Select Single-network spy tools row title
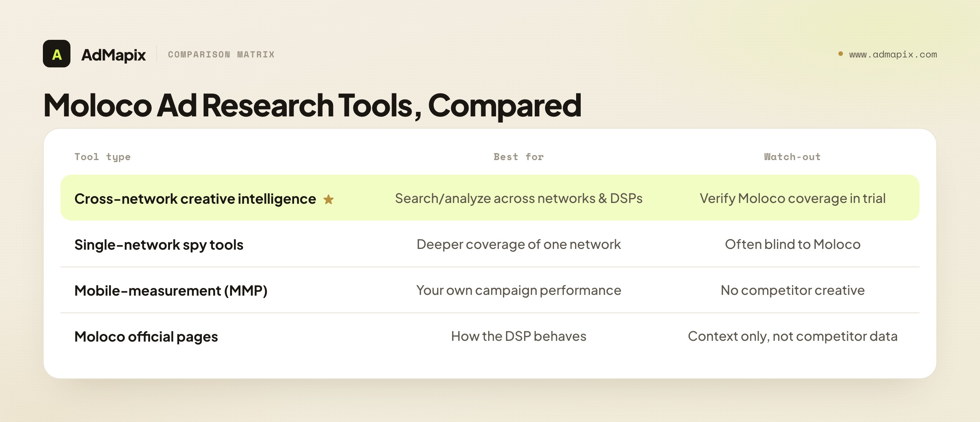The image size is (980, 422). click(159, 245)
